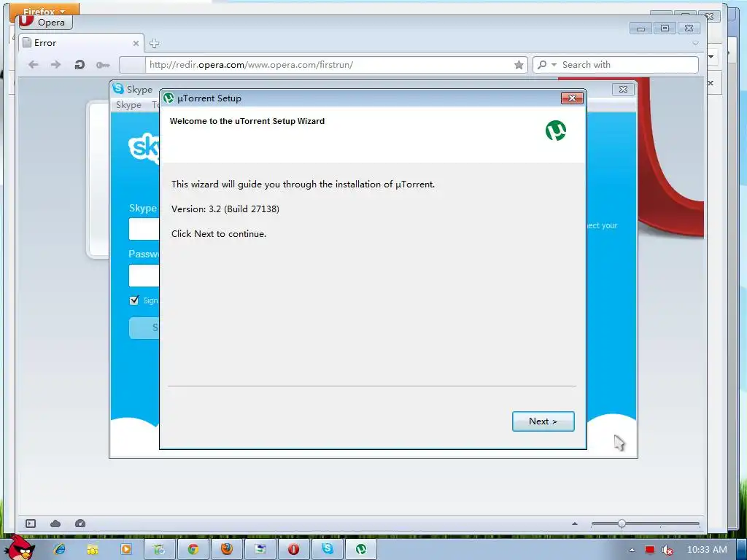The image size is (747, 560).
Task: Open Opera's password wand key icon
Action: point(103,65)
